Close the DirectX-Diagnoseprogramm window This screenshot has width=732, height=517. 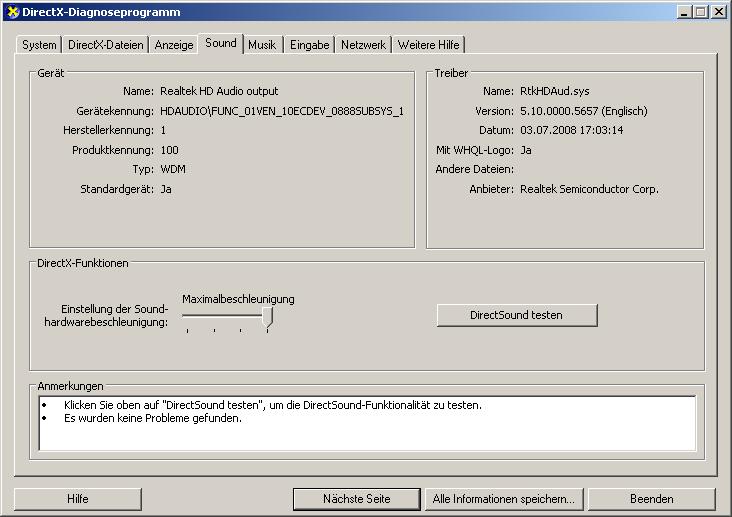[718, 12]
